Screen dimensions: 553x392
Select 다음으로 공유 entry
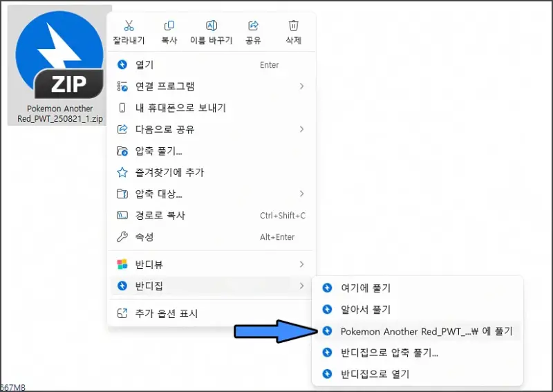point(212,129)
